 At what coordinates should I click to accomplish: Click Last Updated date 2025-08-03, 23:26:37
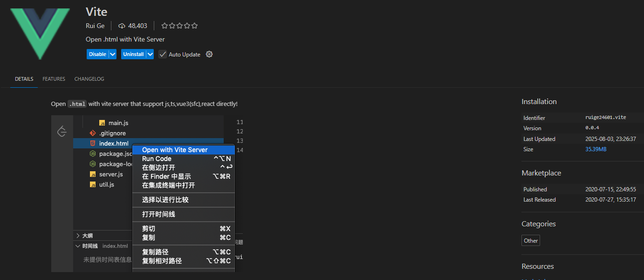[x=610, y=139]
